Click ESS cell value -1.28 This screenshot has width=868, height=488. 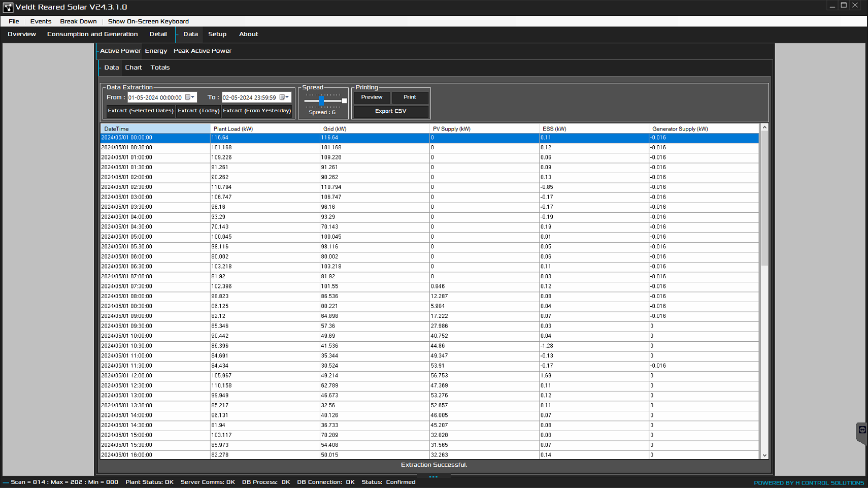pyautogui.click(x=594, y=346)
